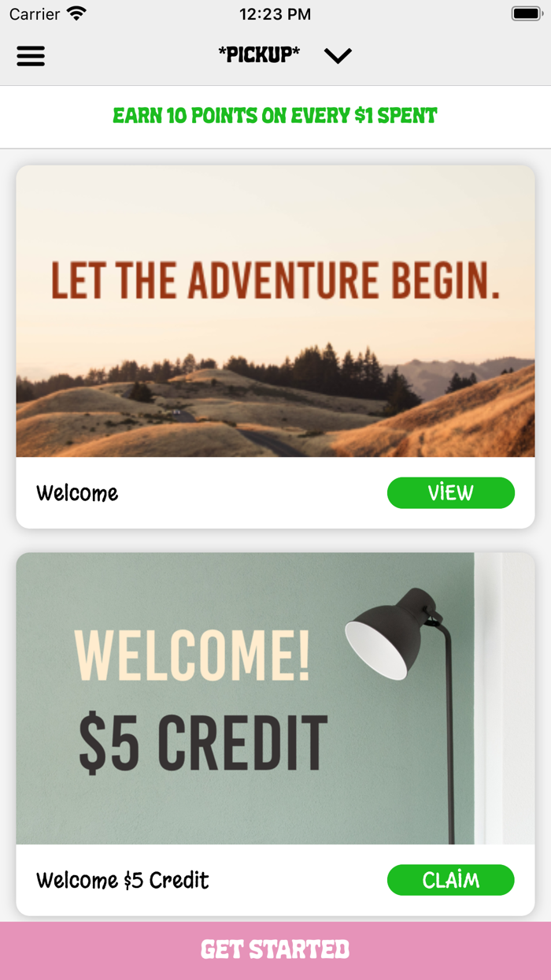Image resolution: width=551 pixels, height=980 pixels.
Task: Open the Earn 10 Points rewards banner
Action: pos(275,116)
